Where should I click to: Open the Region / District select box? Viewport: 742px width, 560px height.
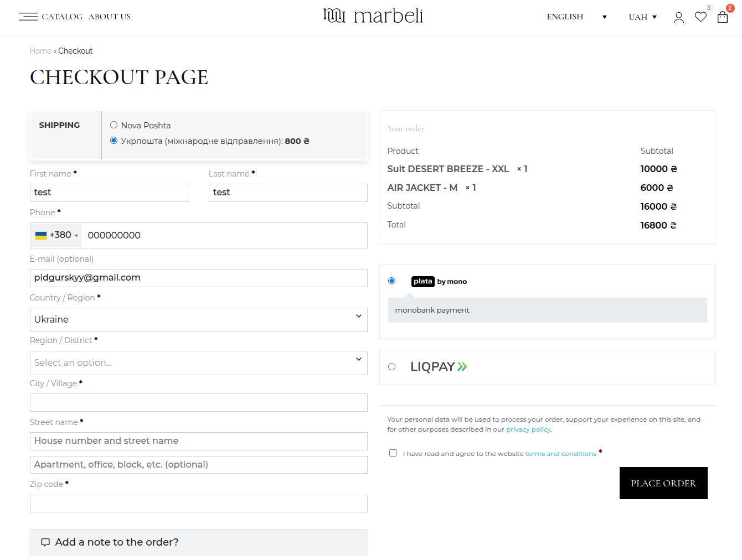(198, 363)
